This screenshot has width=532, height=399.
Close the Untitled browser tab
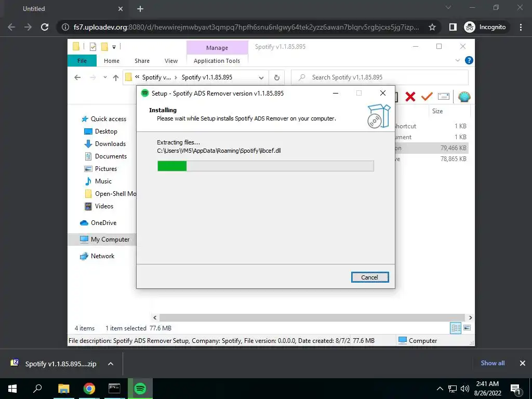pos(121,9)
